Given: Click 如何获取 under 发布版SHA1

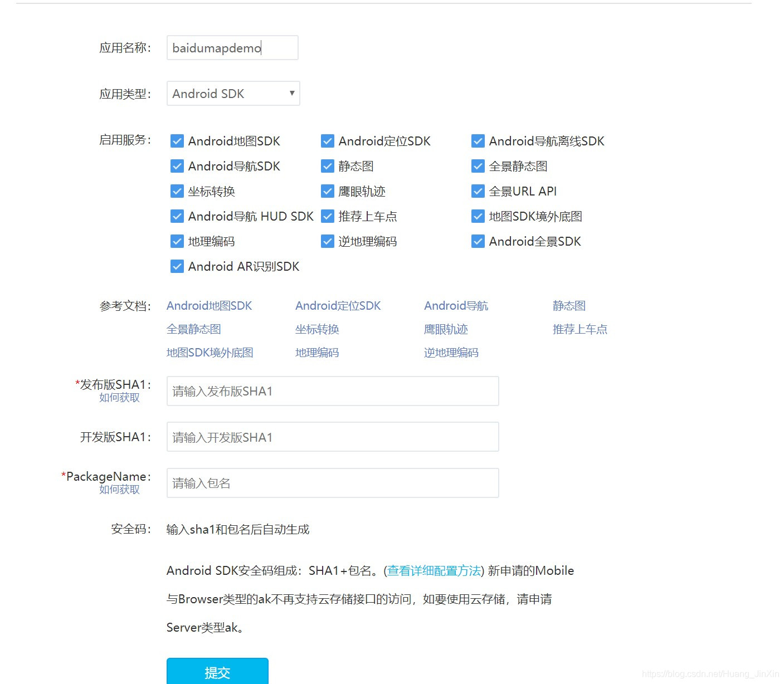Looking at the screenshot, I should [x=119, y=398].
